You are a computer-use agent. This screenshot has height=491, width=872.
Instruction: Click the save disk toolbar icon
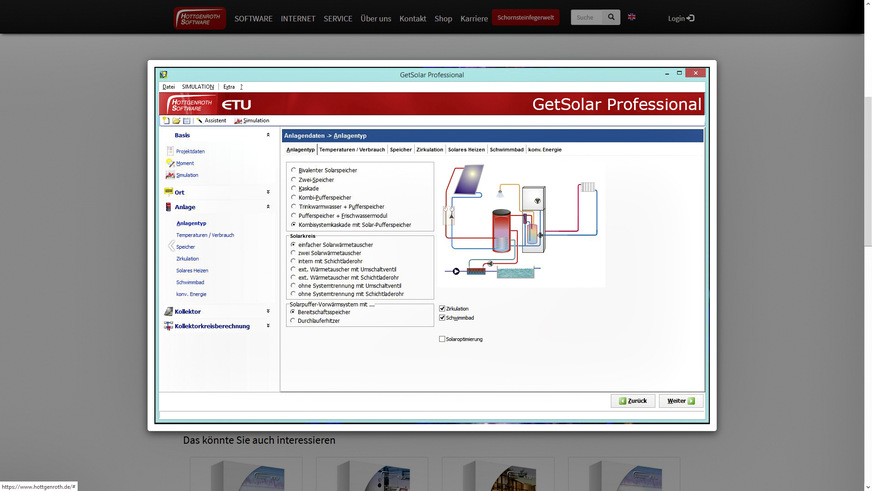(x=186, y=120)
